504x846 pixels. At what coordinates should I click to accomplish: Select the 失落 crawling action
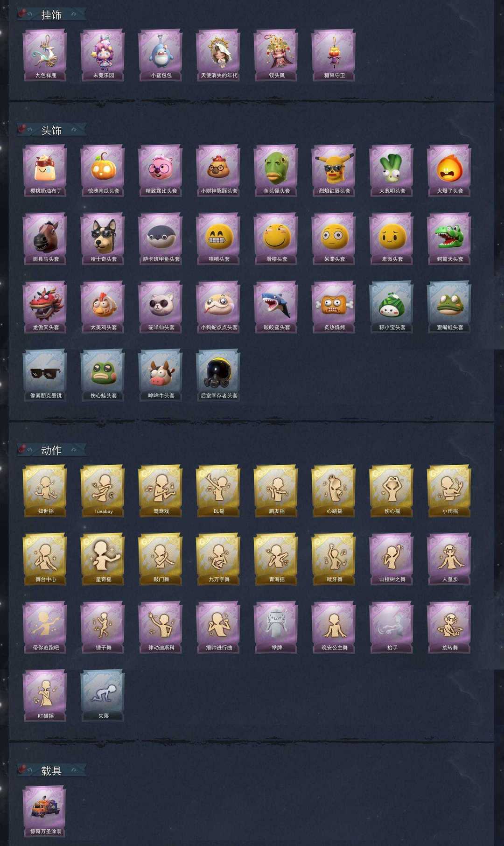click(103, 695)
